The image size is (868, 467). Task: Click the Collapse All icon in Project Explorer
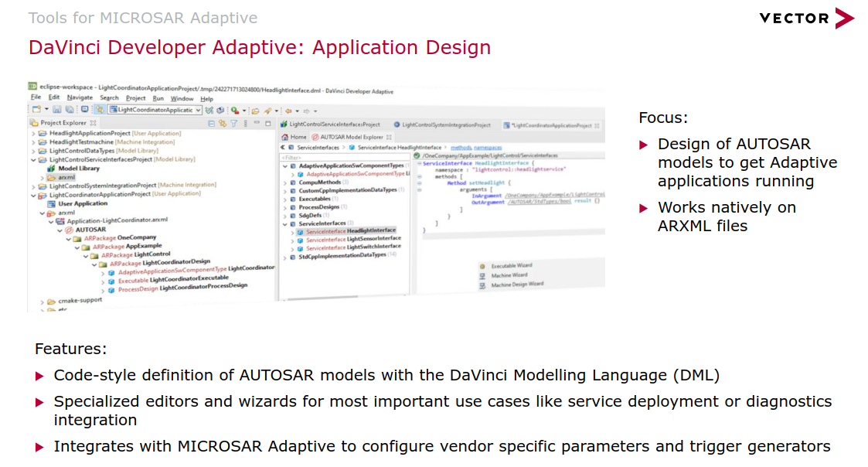coord(212,124)
